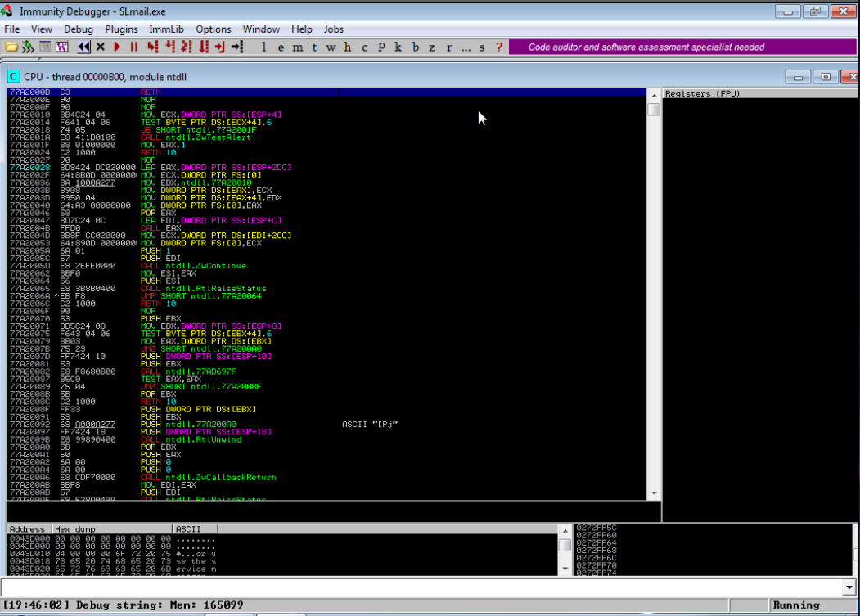Click the Trace over icon
Viewport: 860px width, 616px height.
coord(204,47)
